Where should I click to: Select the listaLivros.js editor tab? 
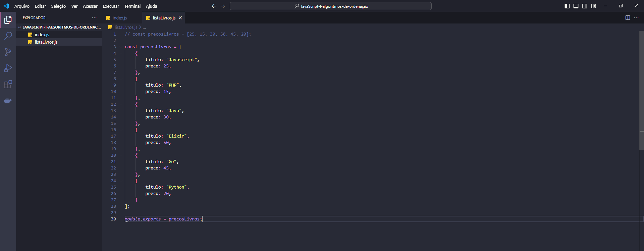point(163,18)
